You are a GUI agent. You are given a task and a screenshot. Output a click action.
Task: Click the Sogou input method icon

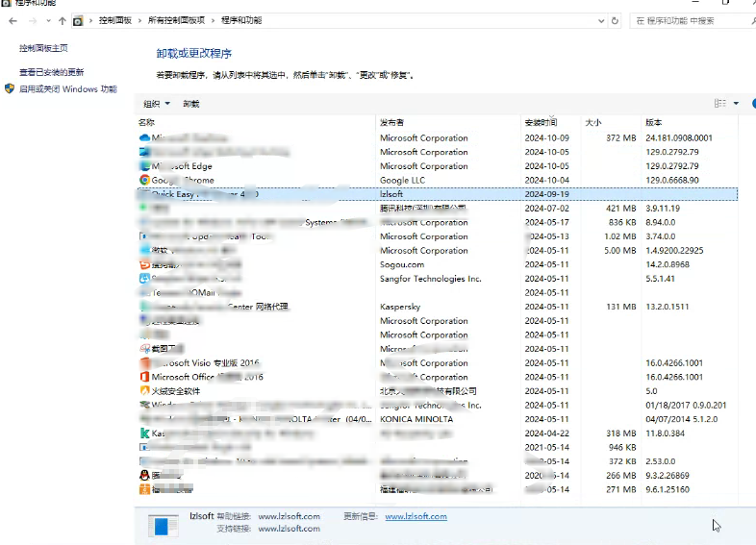144,264
